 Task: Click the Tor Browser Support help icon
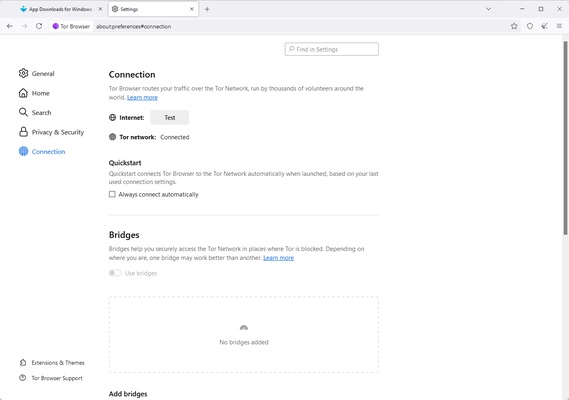point(23,378)
